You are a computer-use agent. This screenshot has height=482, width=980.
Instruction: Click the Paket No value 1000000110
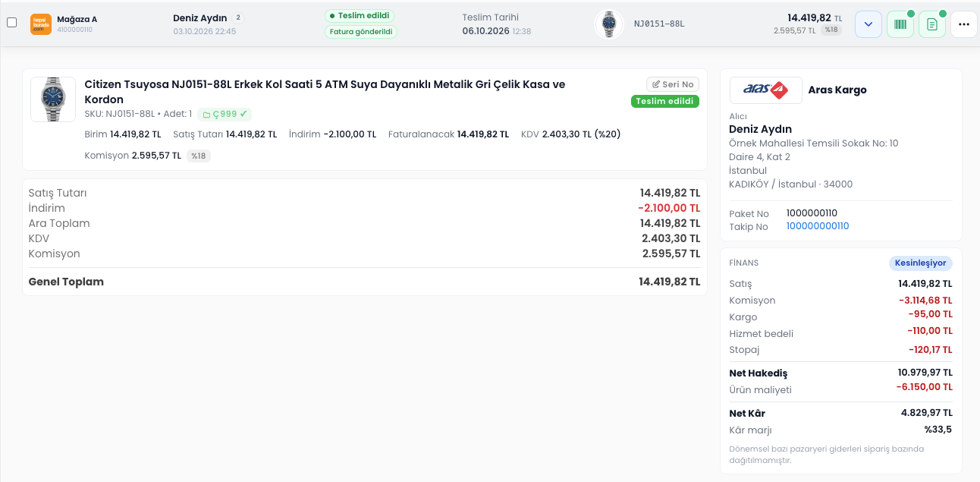(x=812, y=213)
